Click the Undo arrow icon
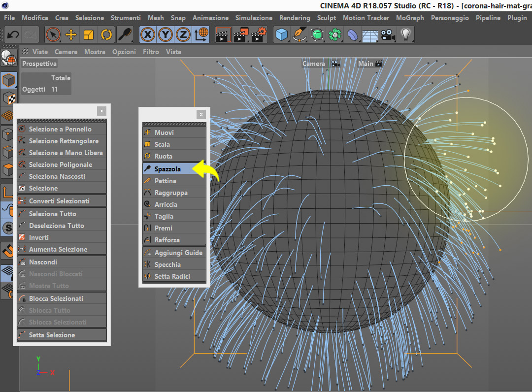 tap(13, 34)
